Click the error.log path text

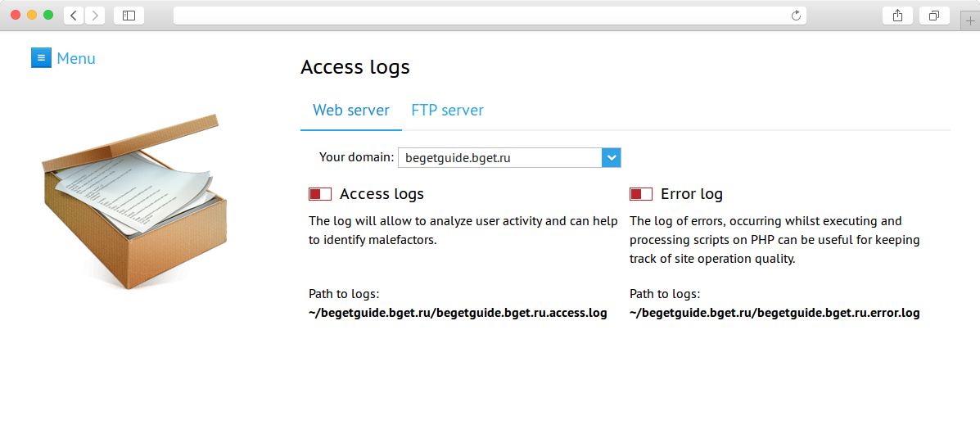point(775,313)
